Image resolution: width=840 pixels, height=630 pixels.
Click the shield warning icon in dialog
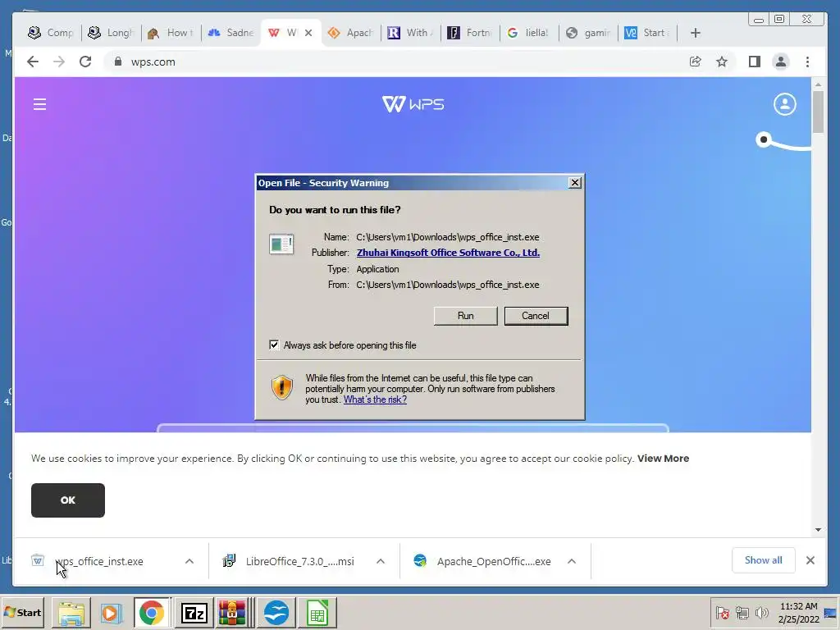tap(282, 387)
